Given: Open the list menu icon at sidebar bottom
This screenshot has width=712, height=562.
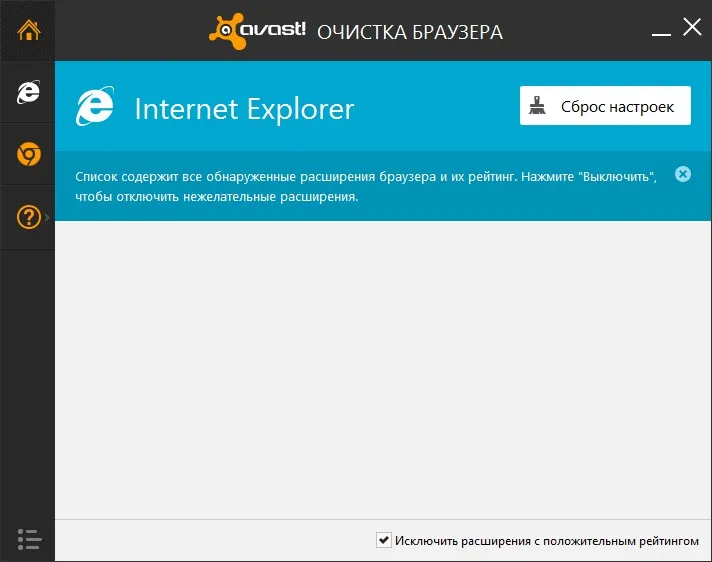Looking at the screenshot, I should click(x=30, y=539).
